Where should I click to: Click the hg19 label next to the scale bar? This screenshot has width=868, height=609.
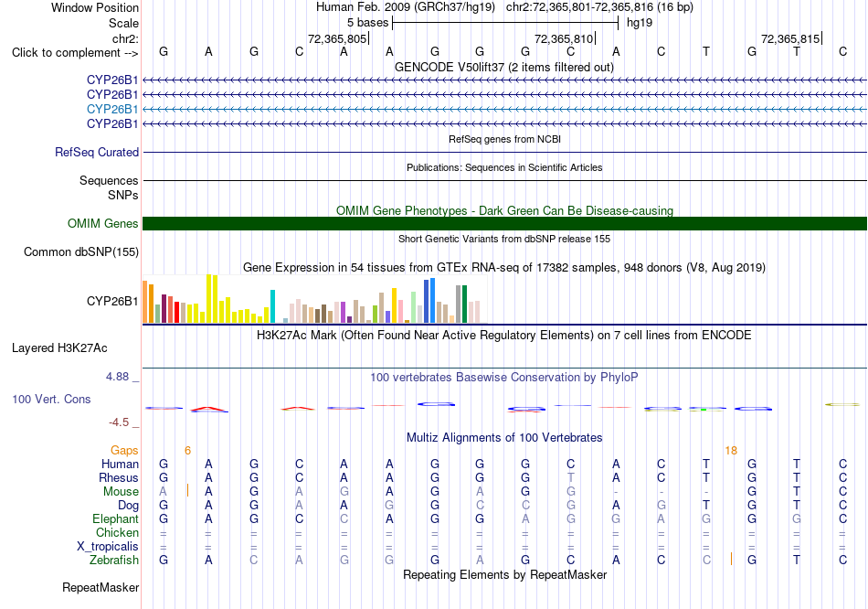[640, 23]
